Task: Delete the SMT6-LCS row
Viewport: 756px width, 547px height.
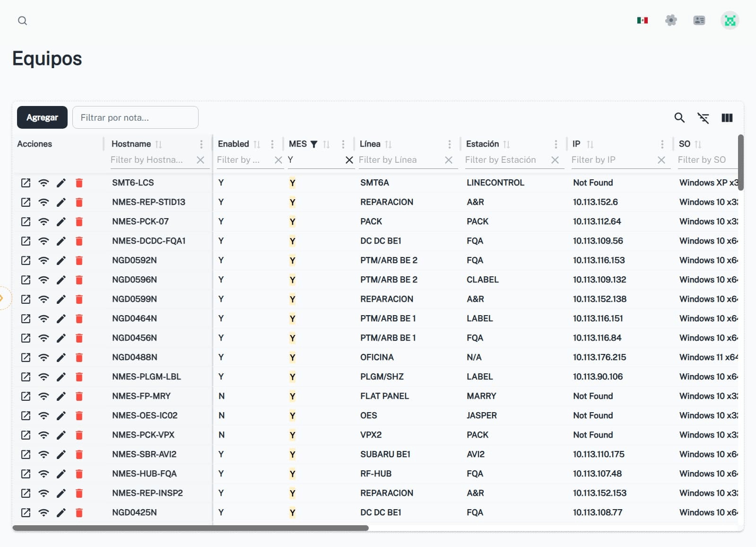Action: (x=79, y=183)
